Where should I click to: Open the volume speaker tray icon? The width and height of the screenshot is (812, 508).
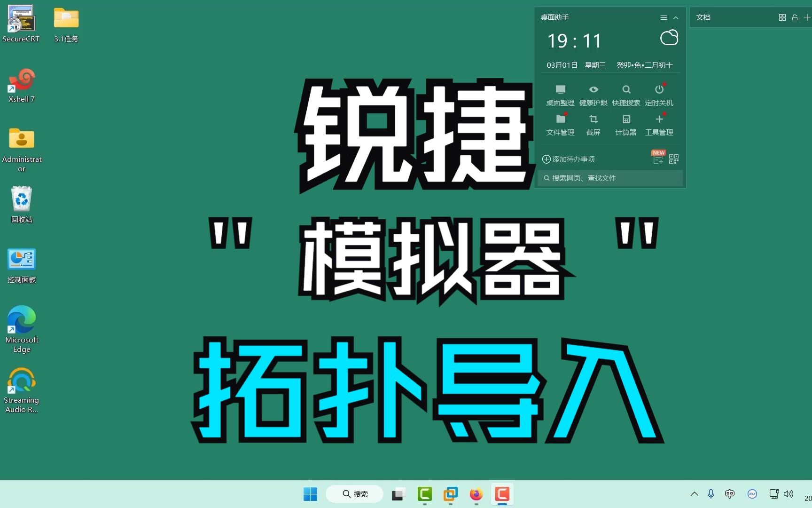pyautogui.click(x=789, y=494)
